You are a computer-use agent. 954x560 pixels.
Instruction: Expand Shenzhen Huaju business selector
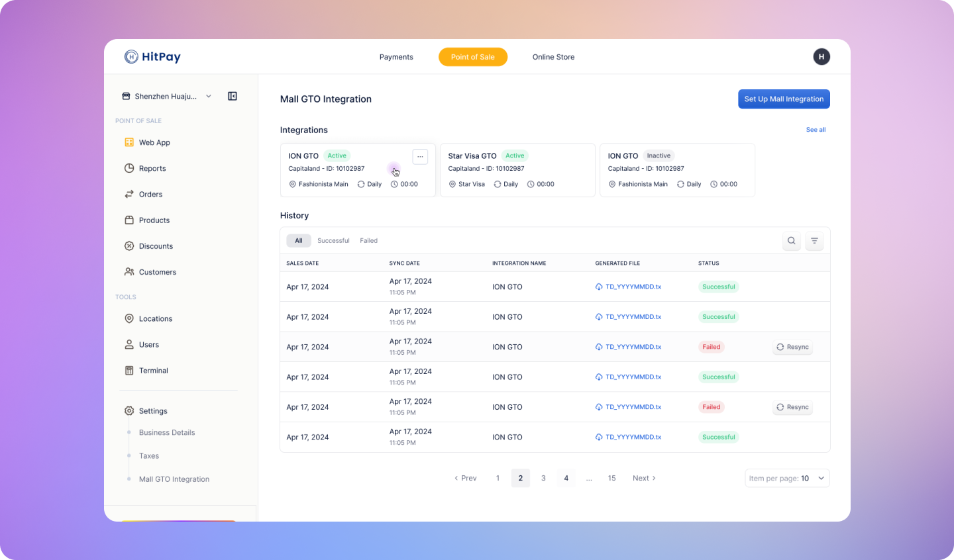tap(209, 96)
